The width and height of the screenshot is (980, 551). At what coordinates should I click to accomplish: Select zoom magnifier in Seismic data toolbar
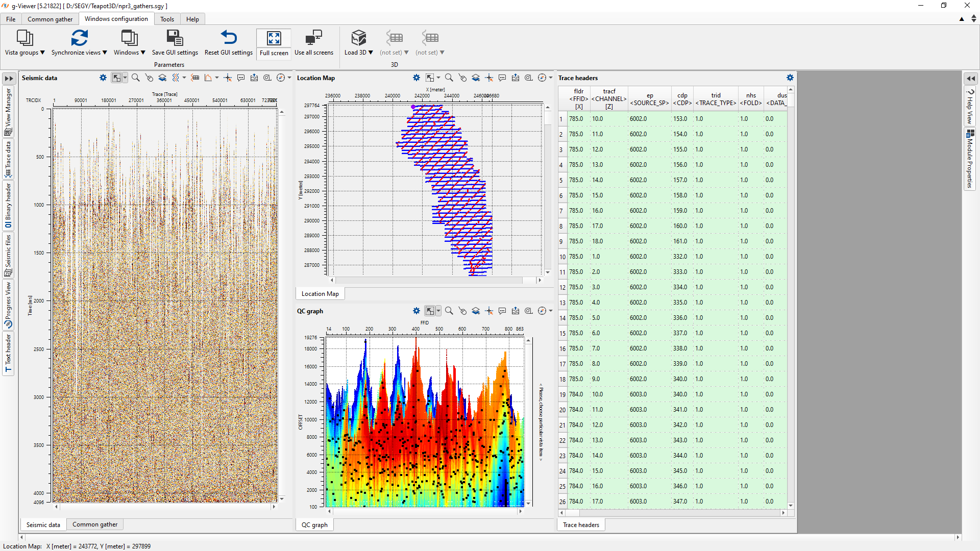pos(136,78)
